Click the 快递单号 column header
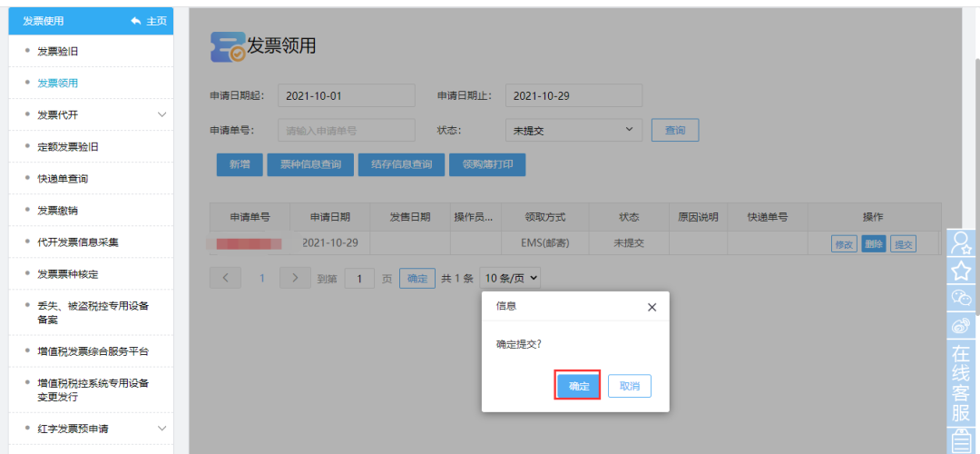Screen dimensions: 980x454 pos(768,217)
